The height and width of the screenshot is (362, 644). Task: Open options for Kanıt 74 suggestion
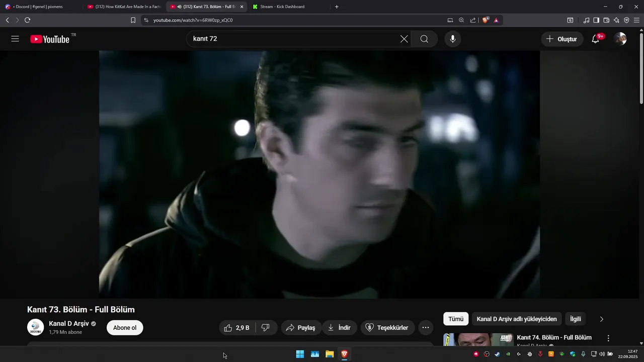point(608,338)
